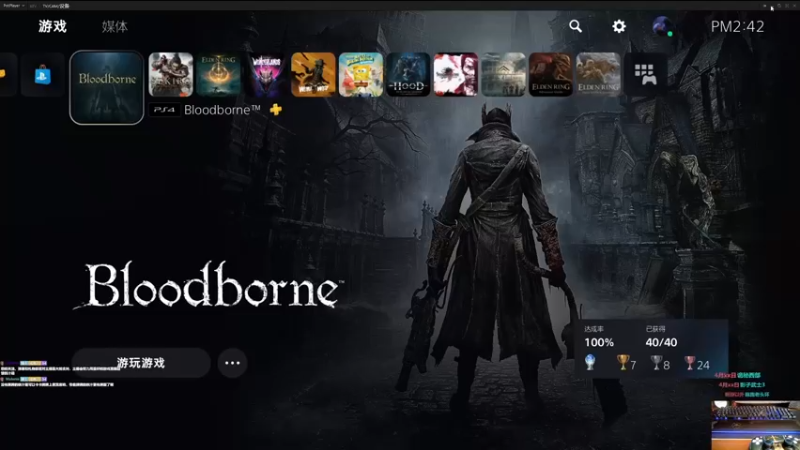800x450 pixels.
Task: Click the 100% trophy progress value
Action: point(599,342)
